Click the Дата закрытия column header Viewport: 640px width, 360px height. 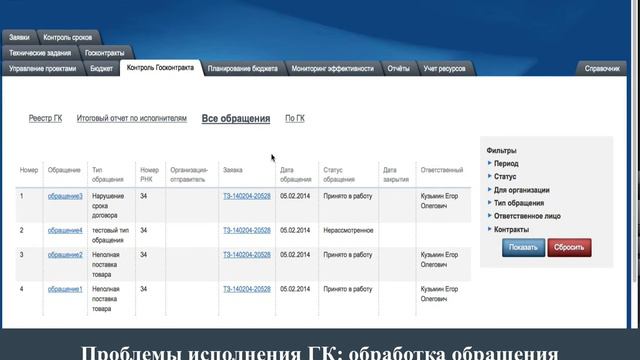point(396,175)
